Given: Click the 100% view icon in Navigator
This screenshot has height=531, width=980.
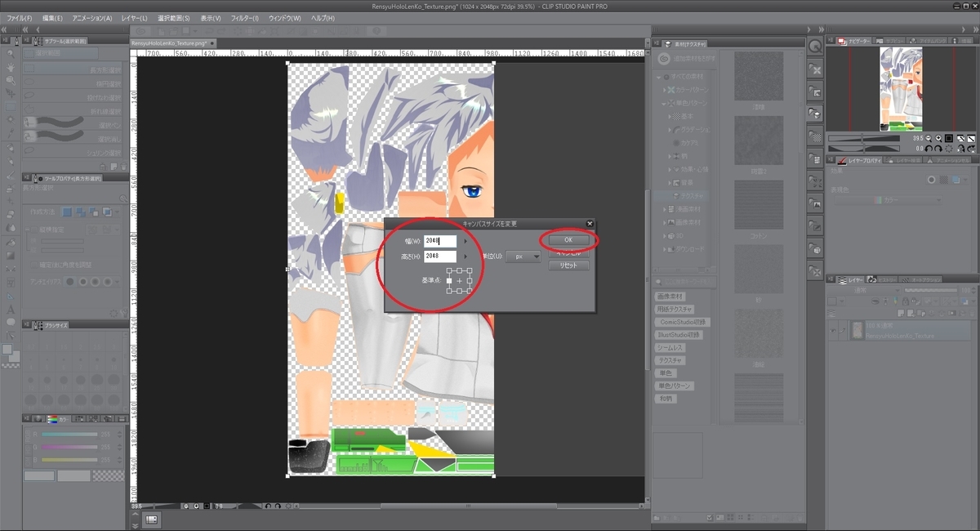Looking at the screenshot, I should pos(949,139).
